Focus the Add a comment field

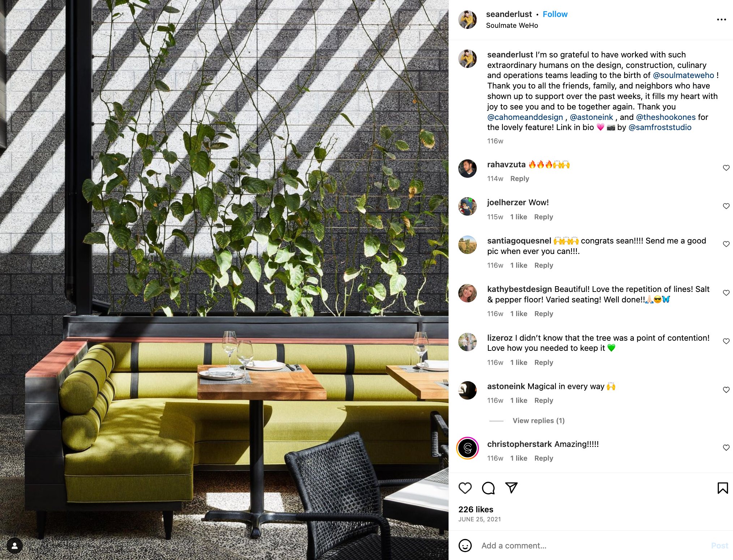593,546
